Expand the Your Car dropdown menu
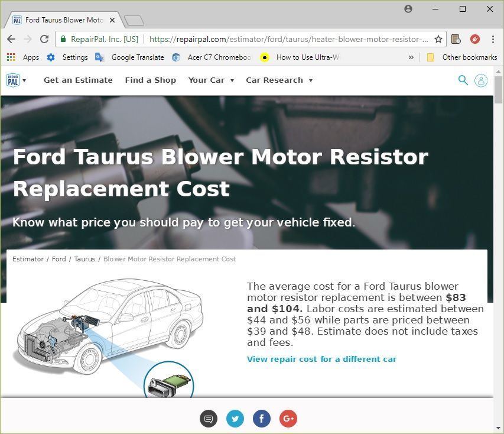The height and width of the screenshot is (434, 504). [211, 80]
